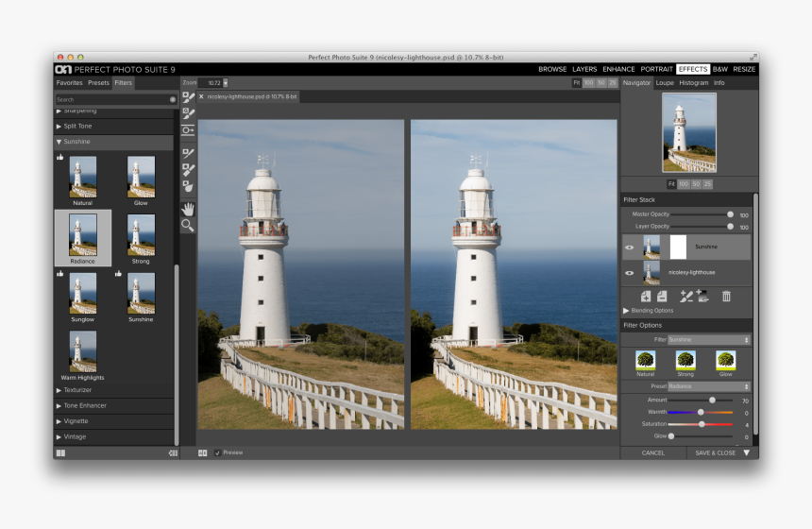Click the onOne logo
The height and width of the screenshot is (529, 812).
(x=63, y=69)
